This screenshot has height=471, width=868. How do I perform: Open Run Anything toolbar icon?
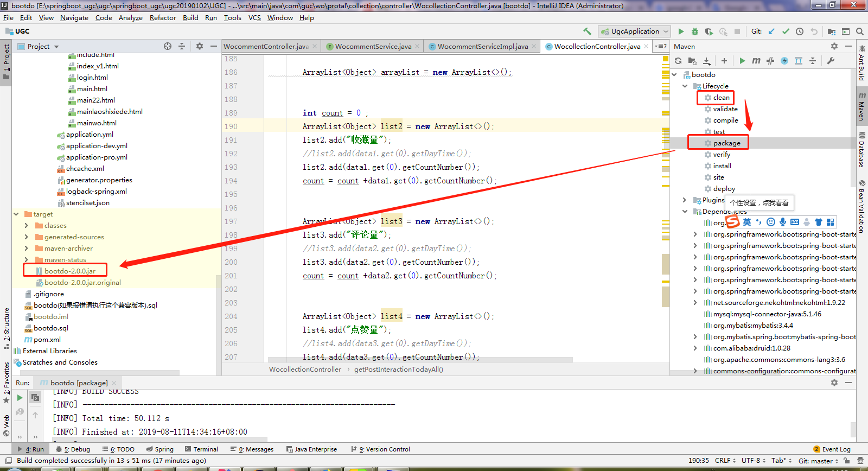click(846, 31)
